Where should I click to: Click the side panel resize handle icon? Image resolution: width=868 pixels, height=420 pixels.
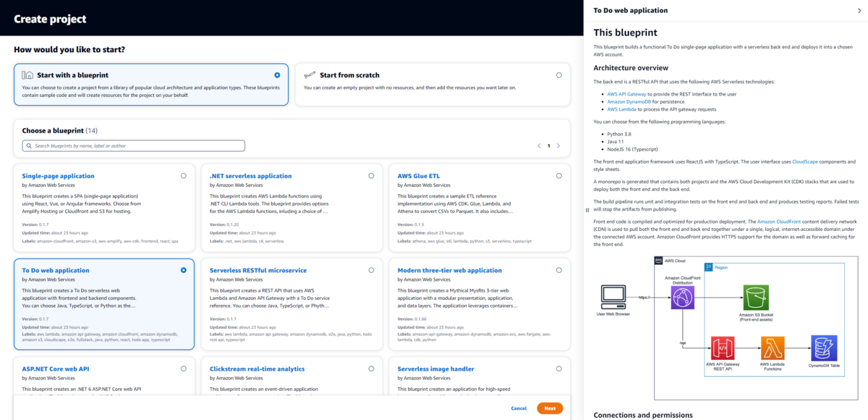[587, 210]
